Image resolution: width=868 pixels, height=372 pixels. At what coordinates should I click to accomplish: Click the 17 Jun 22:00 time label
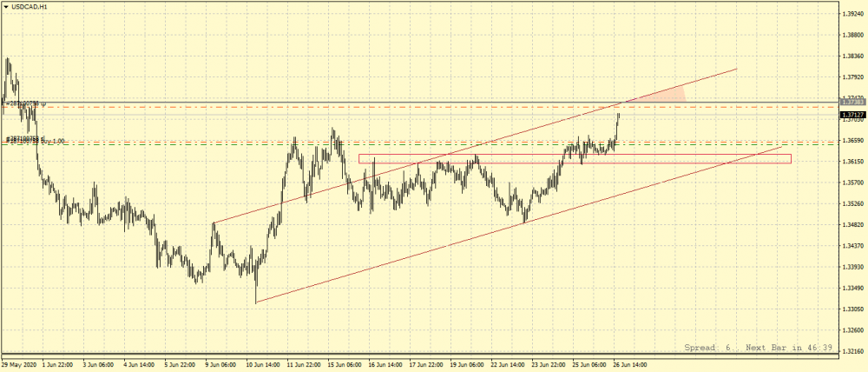pos(427,365)
